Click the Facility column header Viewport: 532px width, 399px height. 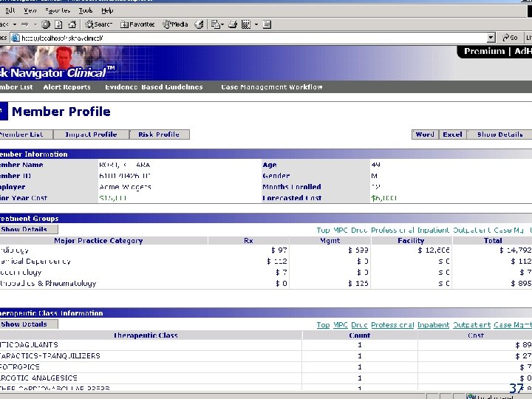411,241
